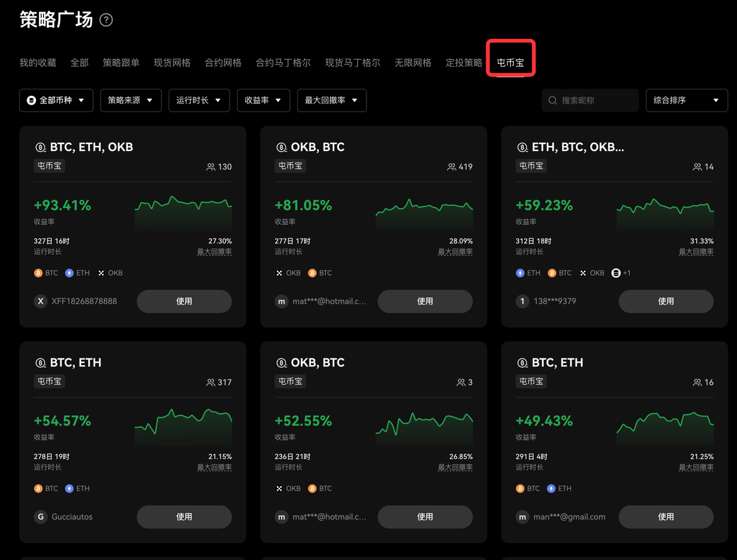This screenshot has height=560, width=737.
Task: Open the 现货马丁格尔 tab
Action: [353, 63]
